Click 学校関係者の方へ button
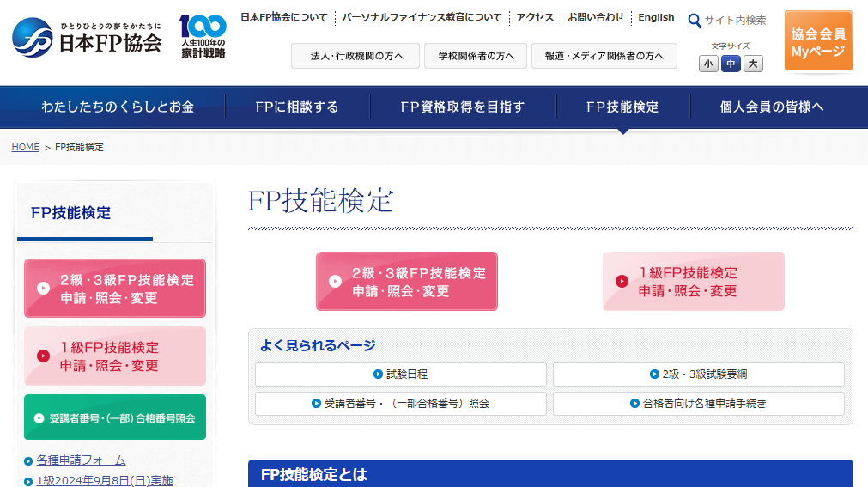This screenshot has width=868, height=487. (x=476, y=56)
